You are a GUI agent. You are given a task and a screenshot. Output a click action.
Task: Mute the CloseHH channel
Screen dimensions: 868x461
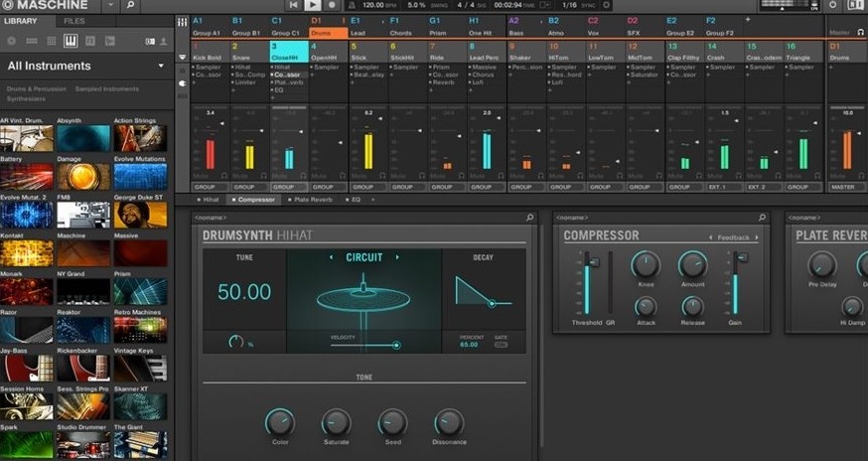(x=279, y=176)
